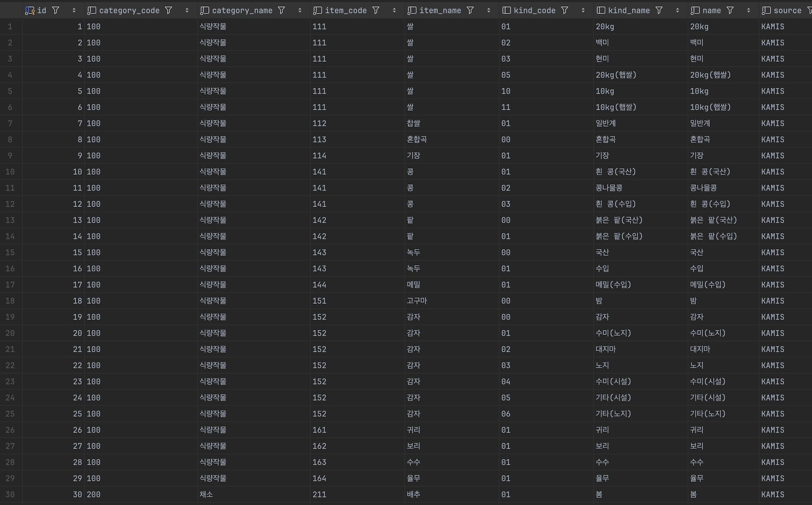Select row number 15 in the gutter
Viewport: 812px width, 505px height.
pos(10,252)
